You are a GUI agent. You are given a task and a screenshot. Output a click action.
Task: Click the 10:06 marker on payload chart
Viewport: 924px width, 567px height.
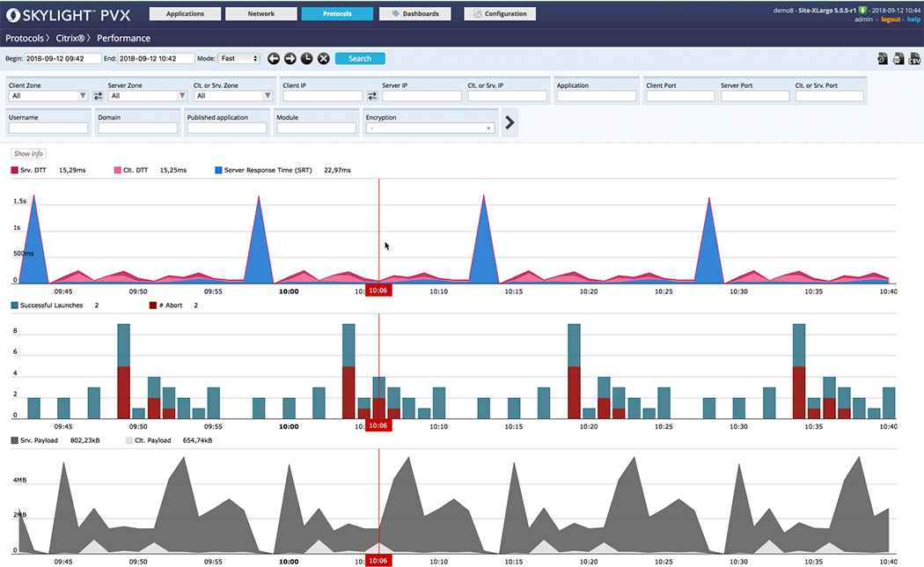point(378,561)
